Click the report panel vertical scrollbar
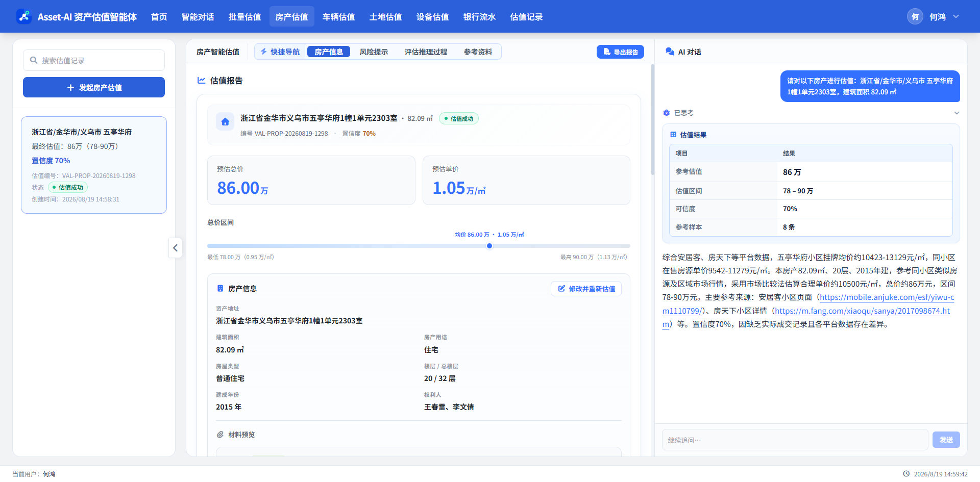 (652, 120)
